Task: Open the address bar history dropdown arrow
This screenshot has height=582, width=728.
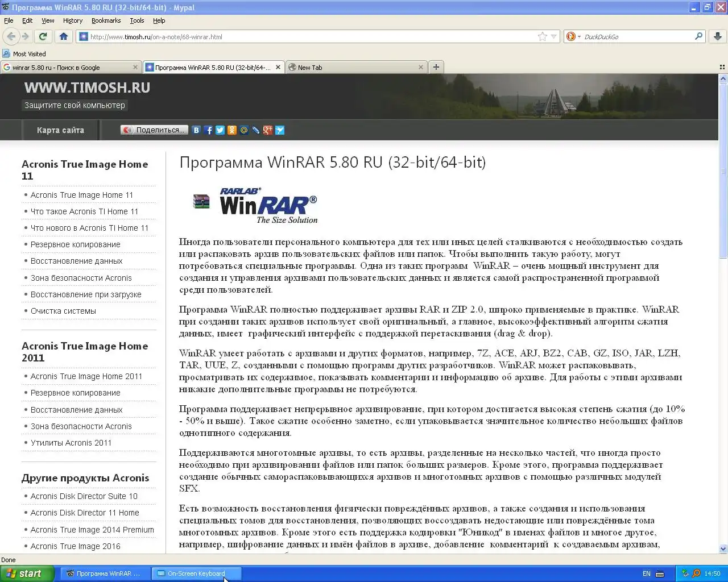Action: 554,36
